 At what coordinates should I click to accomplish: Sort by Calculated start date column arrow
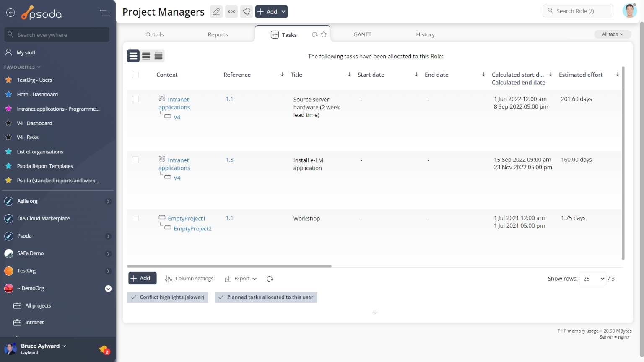[551, 75]
